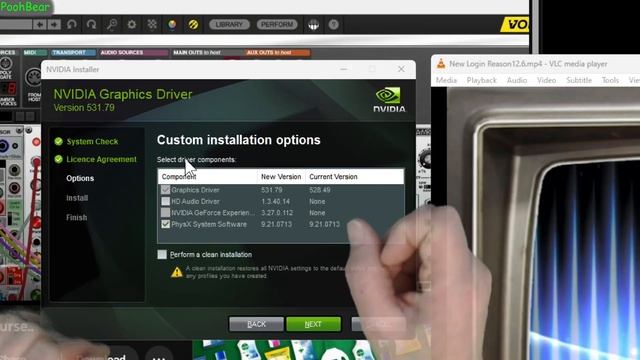640x360 pixels.
Task: Check Perform a clean installation box
Action: coord(162,254)
